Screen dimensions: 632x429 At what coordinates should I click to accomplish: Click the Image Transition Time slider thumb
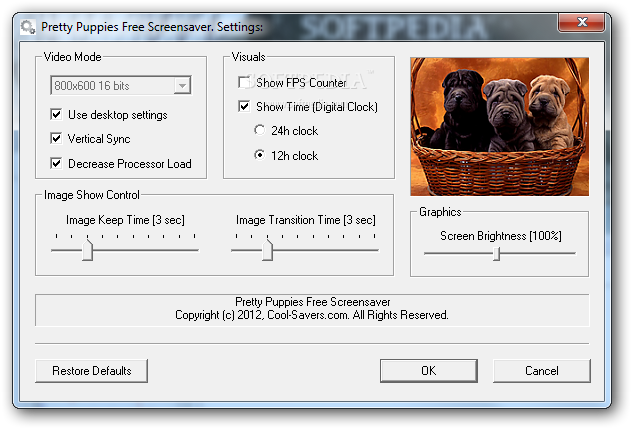tap(267, 250)
